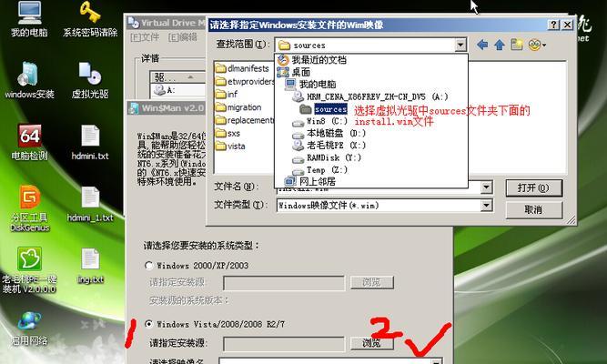Open the sxs folder
This screenshot has height=364, width=607.
(228, 133)
